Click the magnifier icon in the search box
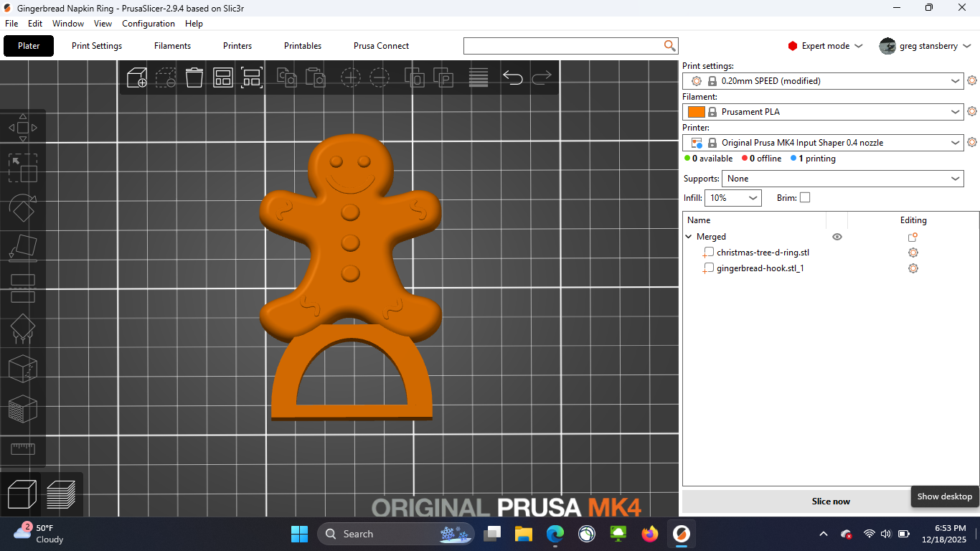The image size is (980, 551). [x=670, y=46]
